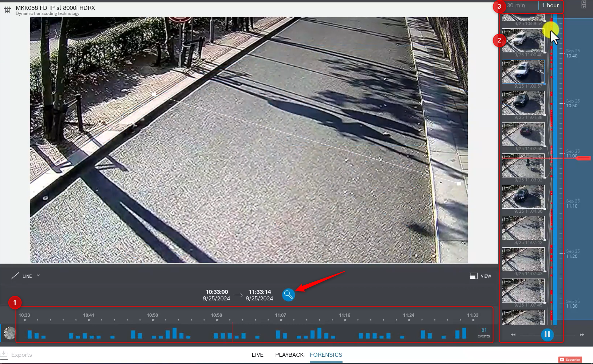Click the red playhead on the horizontal event timeline
The height and width of the screenshot is (364, 593).
pos(233,332)
